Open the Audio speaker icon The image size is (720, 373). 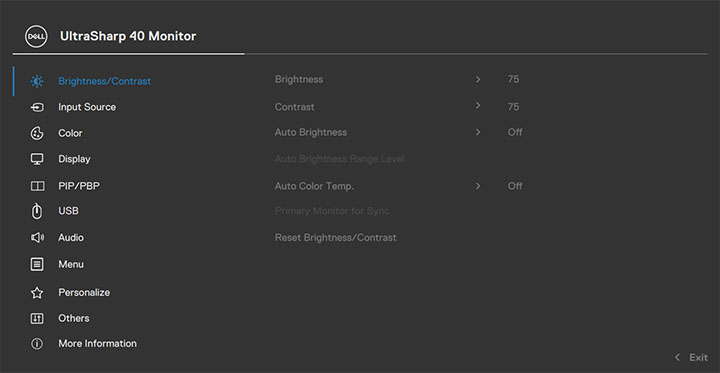point(37,237)
